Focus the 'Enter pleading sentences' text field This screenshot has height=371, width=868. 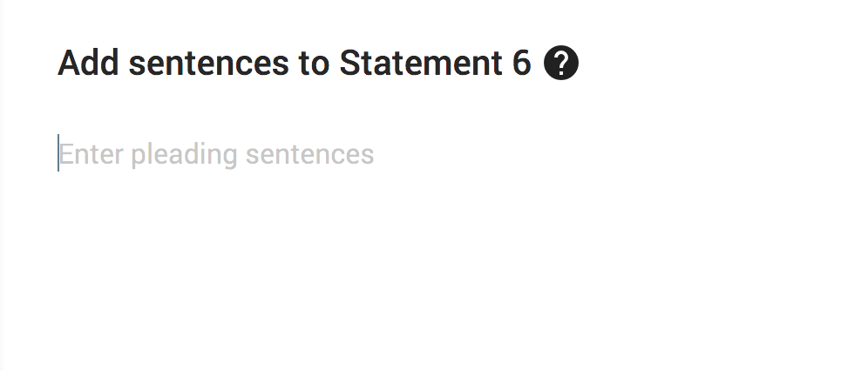(216, 155)
